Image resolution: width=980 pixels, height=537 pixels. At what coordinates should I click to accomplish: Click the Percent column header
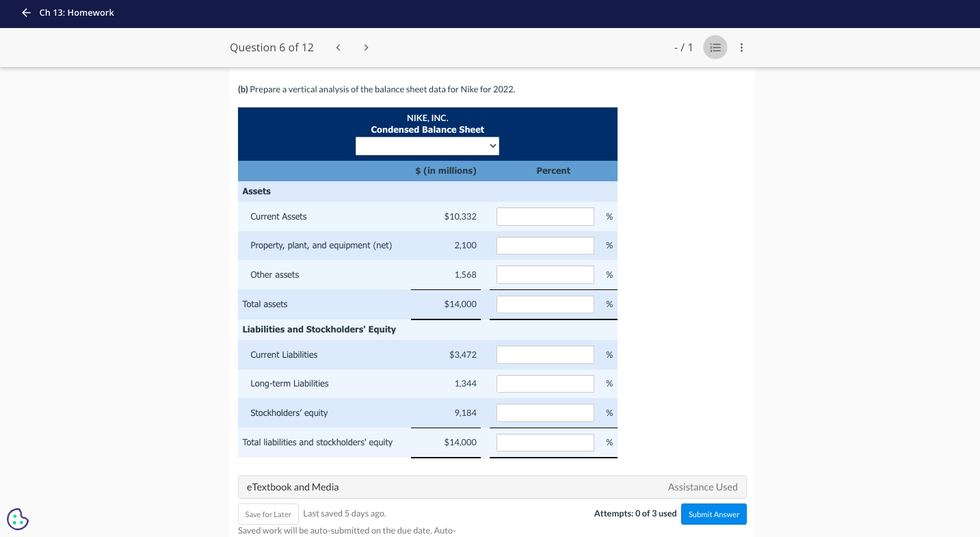point(553,170)
